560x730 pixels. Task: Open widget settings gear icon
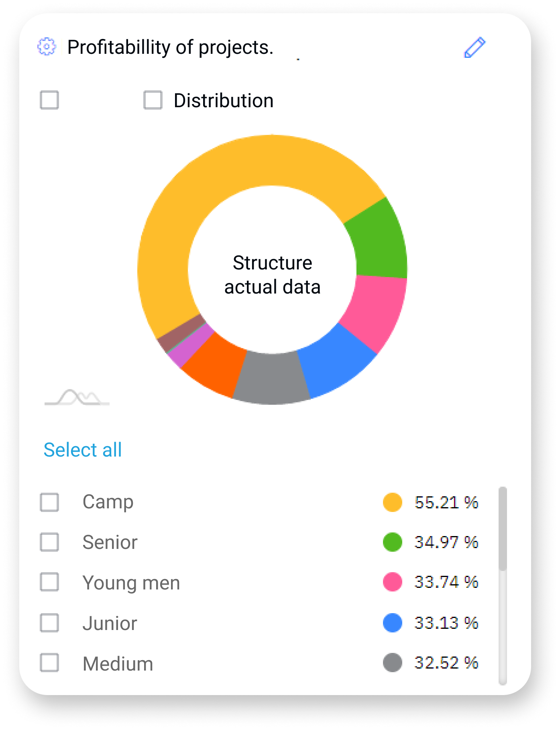(47, 47)
